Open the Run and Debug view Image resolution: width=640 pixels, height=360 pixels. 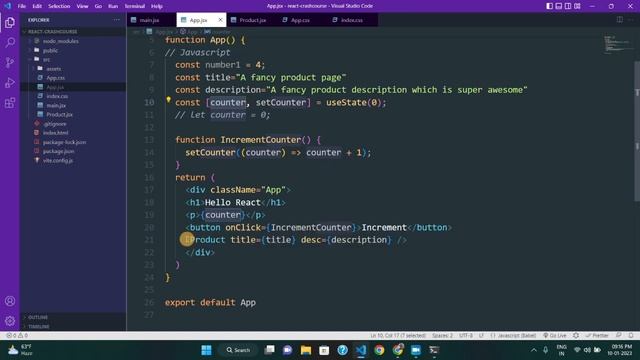(x=10, y=82)
